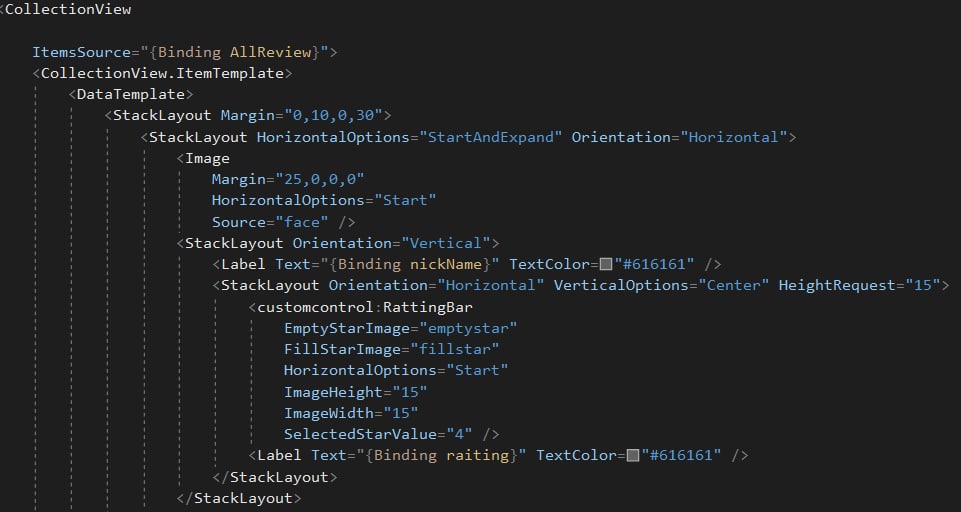961x512 pixels.
Task: Click "EmptyStarImage" attribute name
Action: pos(346,328)
